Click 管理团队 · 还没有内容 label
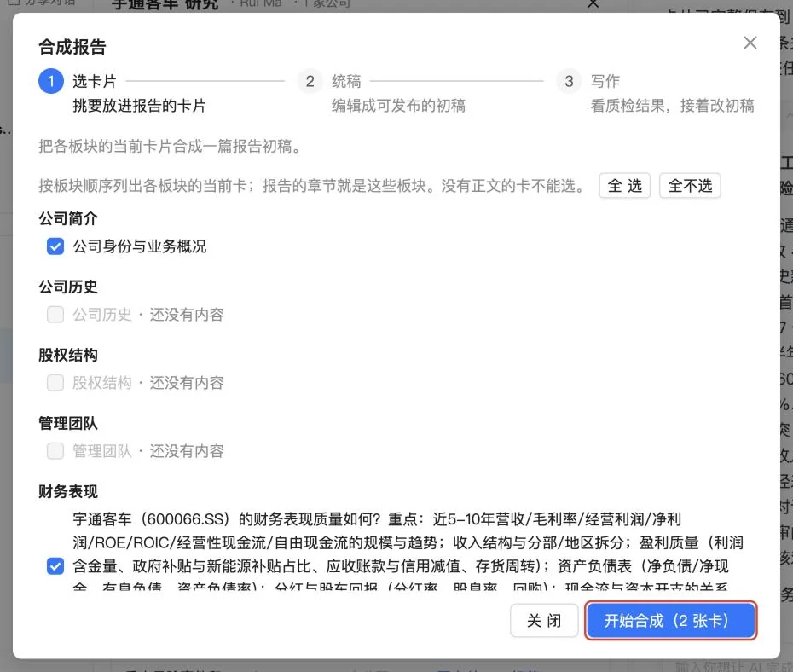 coord(148,451)
